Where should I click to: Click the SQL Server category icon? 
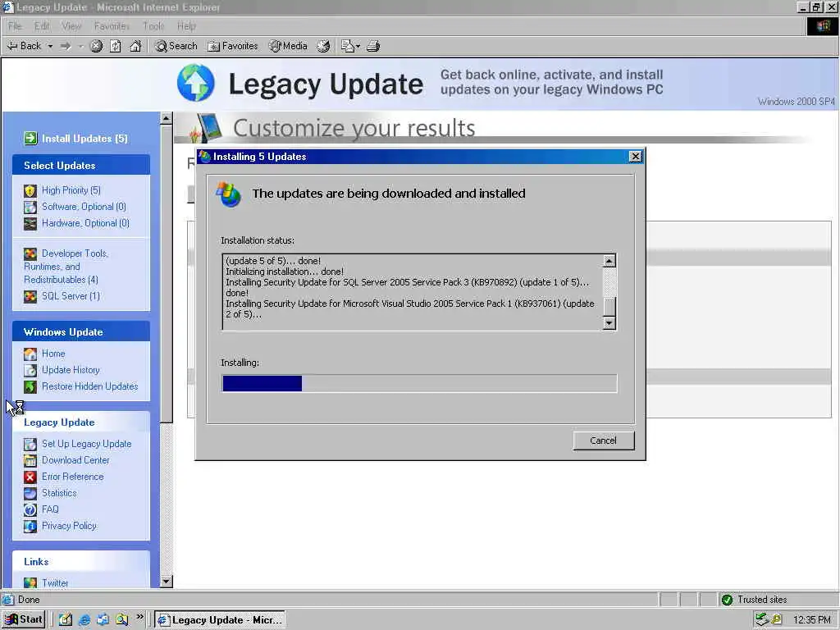pyautogui.click(x=30, y=296)
